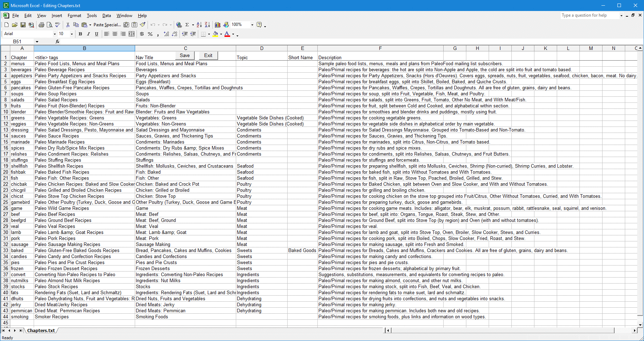This screenshot has height=341, width=644.
Task: Toggle Align Left for the cell
Action: coord(107,34)
